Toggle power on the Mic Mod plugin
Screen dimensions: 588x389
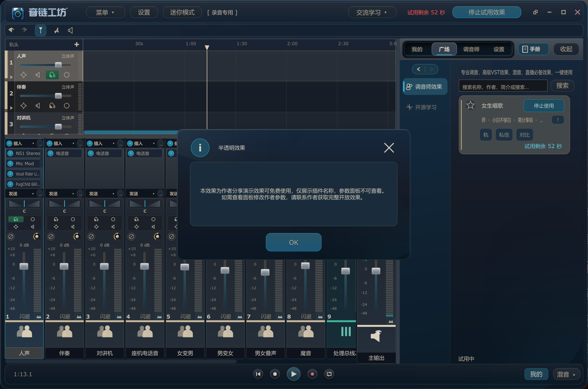pyautogui.click(x=10, y=164)
